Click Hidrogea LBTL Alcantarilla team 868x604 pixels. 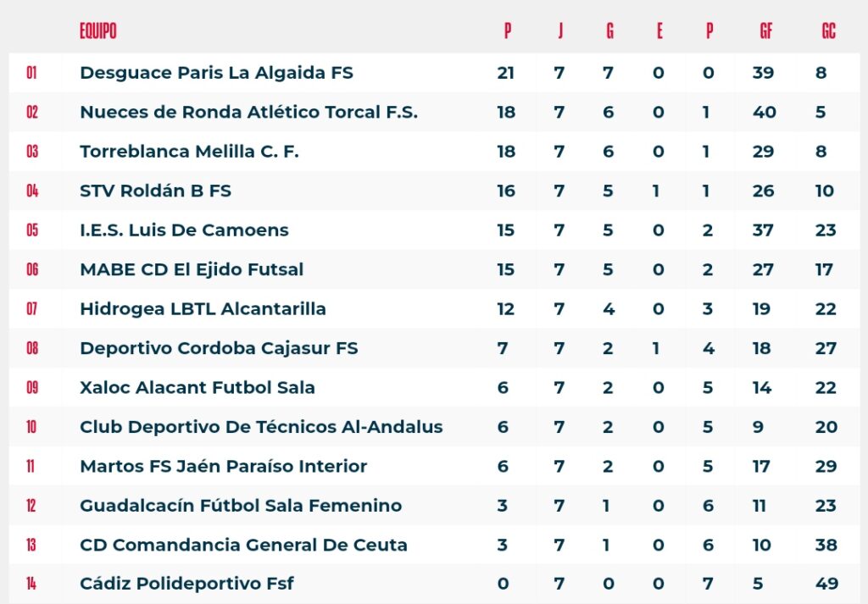pos(203,308)
